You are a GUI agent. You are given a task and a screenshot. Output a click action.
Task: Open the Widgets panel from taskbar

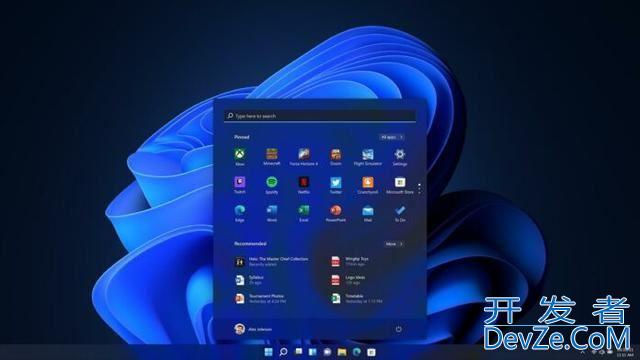[313, 352]
